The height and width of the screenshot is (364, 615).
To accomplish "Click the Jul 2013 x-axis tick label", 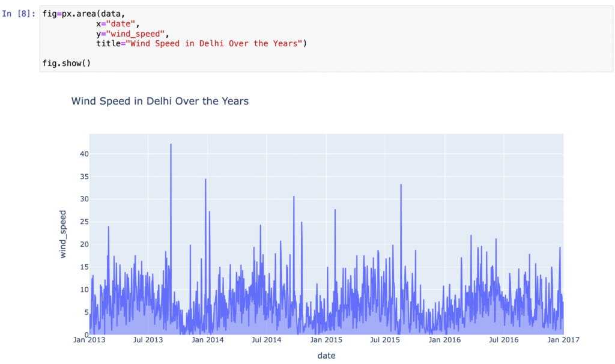I will coord(148,340).
